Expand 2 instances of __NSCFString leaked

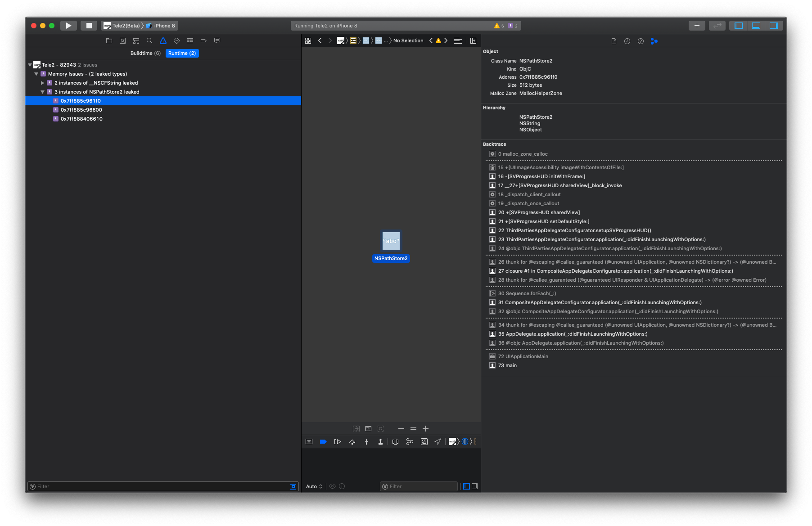click(x=42, y=83)
